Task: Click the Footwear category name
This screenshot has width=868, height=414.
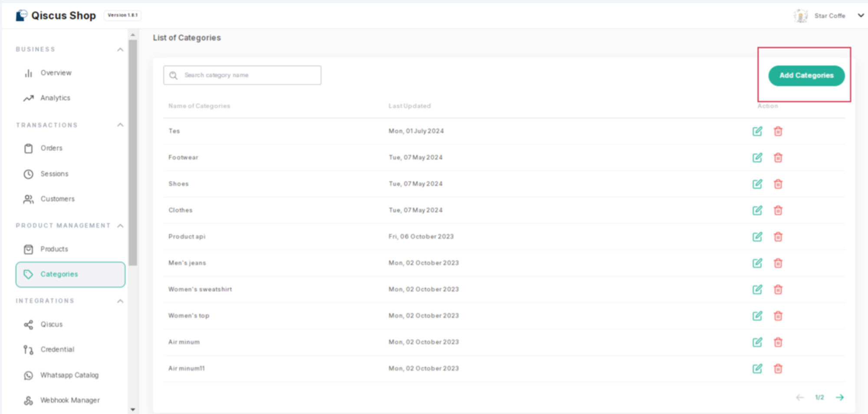Action: (183, 158)
